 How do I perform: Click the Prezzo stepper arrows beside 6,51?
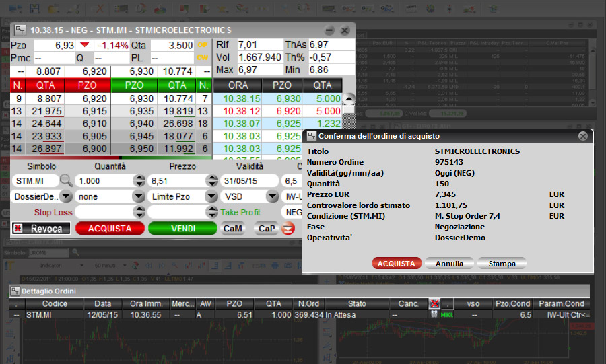tap(212, 180)
